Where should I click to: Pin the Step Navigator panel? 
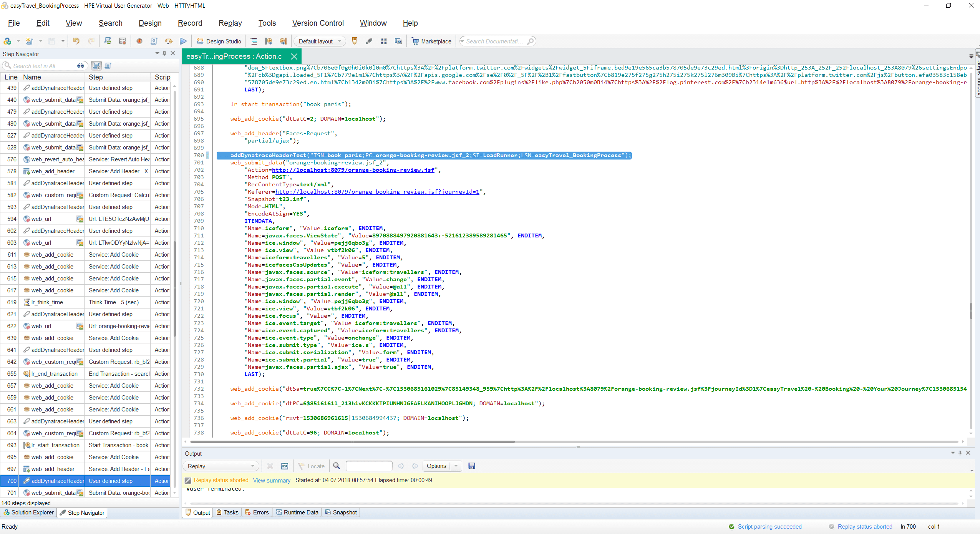(164, 54)
